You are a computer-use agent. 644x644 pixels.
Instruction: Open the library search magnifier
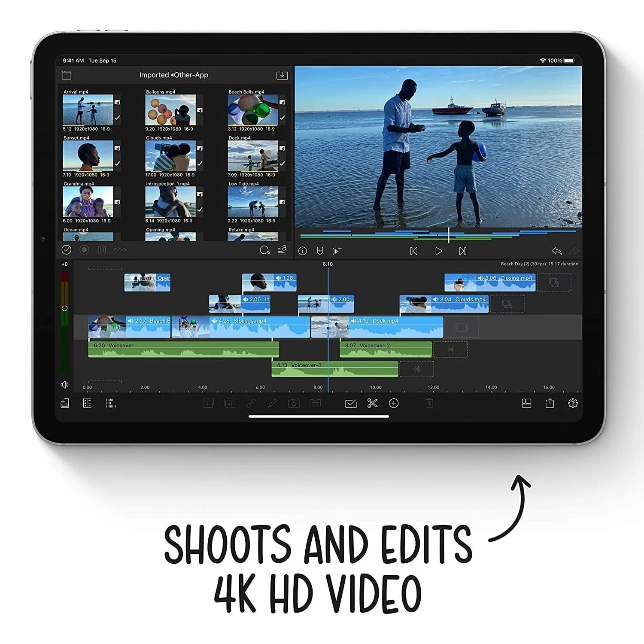[265, 250]
